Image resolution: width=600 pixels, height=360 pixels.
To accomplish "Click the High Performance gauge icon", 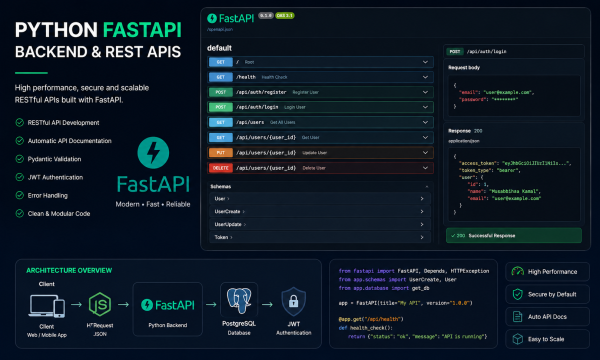I will [x=517, y=272].
